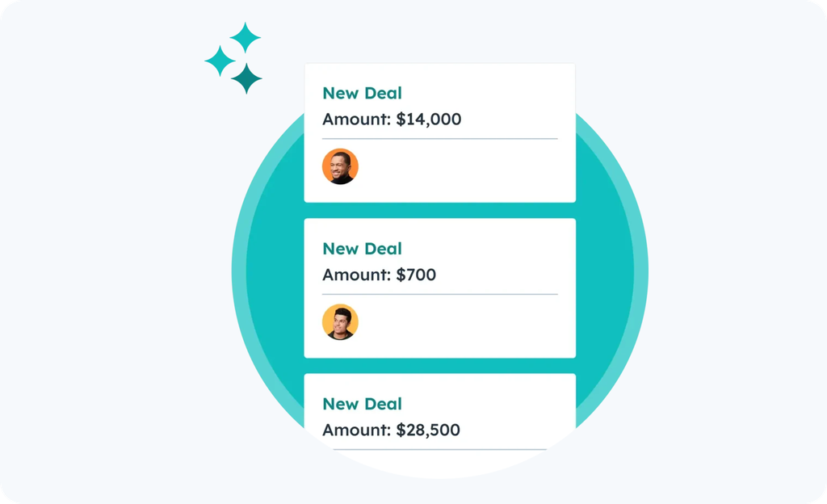Viewport: 827px width, 504px height.
Task: Click the divider line under Amount: $700
Action: (x=439, y=294)
